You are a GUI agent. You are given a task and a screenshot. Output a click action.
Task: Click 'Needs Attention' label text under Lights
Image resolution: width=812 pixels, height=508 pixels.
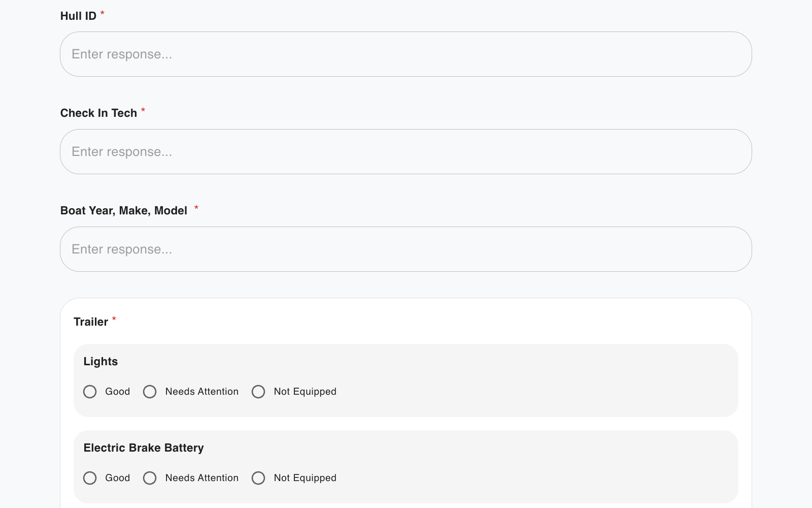pos(201,392)
